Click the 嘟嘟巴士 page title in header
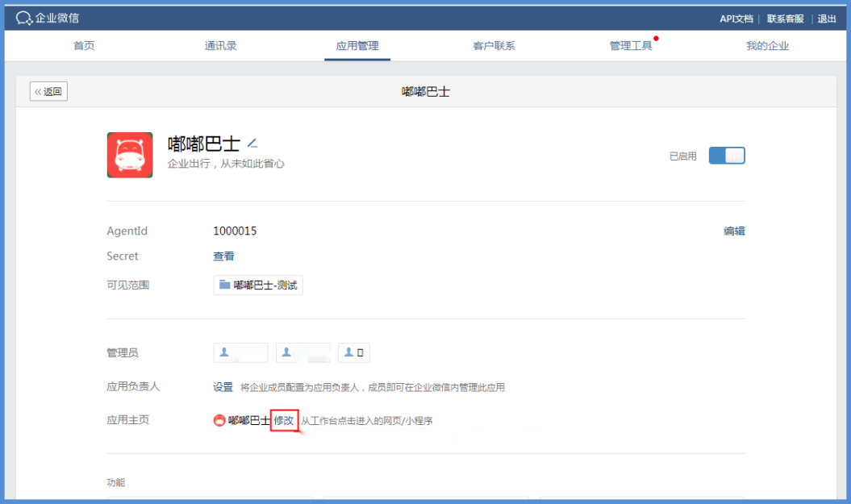This screenshot has height=504, width=851. (x=426, y=92)
